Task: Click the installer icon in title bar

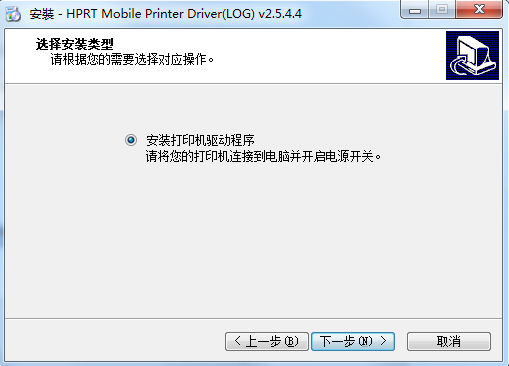Action: (13, 14)
